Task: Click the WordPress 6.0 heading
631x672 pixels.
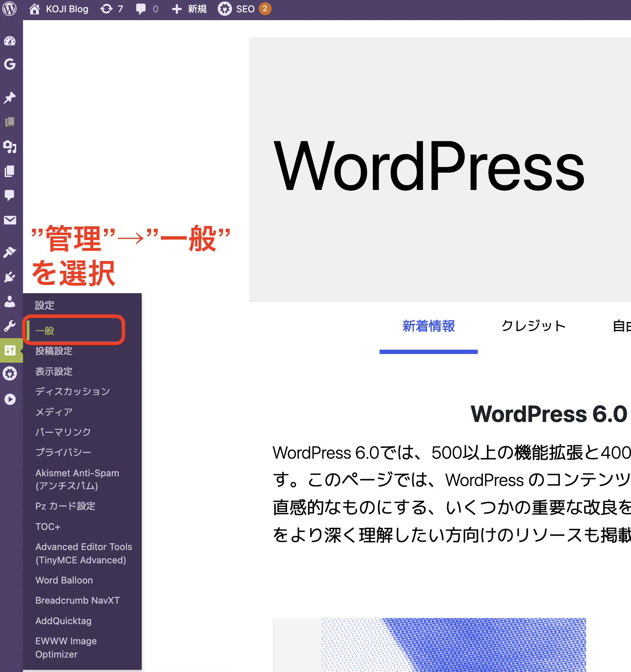Action: (x=549, y=414)
